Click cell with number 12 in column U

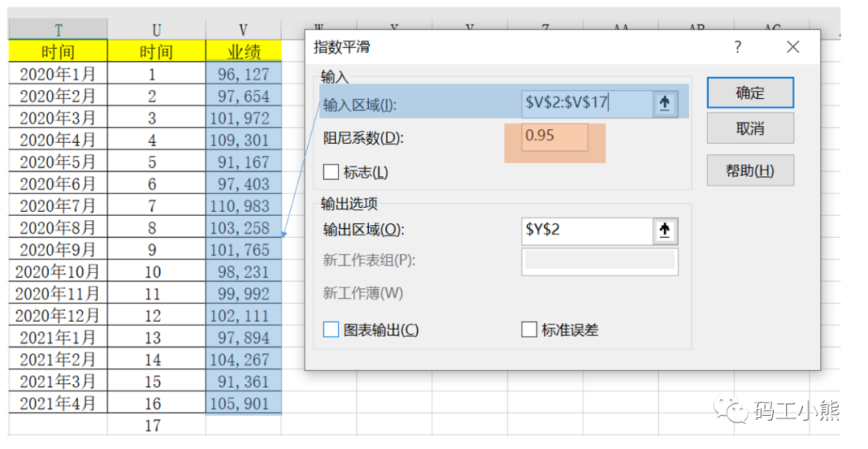(156, 315)
